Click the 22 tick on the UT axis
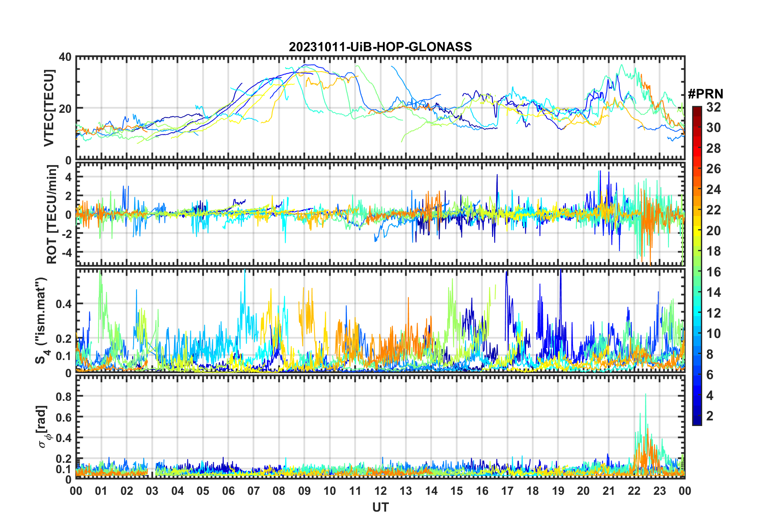The width and height of the screenshot is (761, 532). tap(634, 491)
